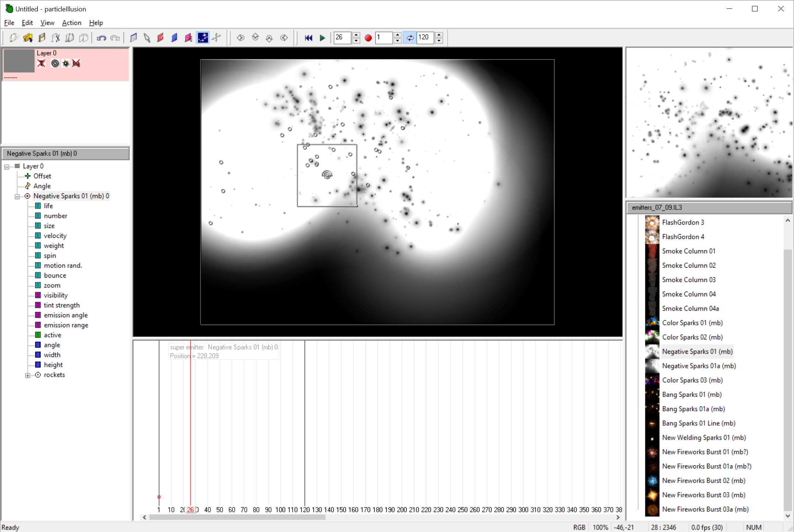Open the View menu
794x532 pixels.
[x=47, y=23]
